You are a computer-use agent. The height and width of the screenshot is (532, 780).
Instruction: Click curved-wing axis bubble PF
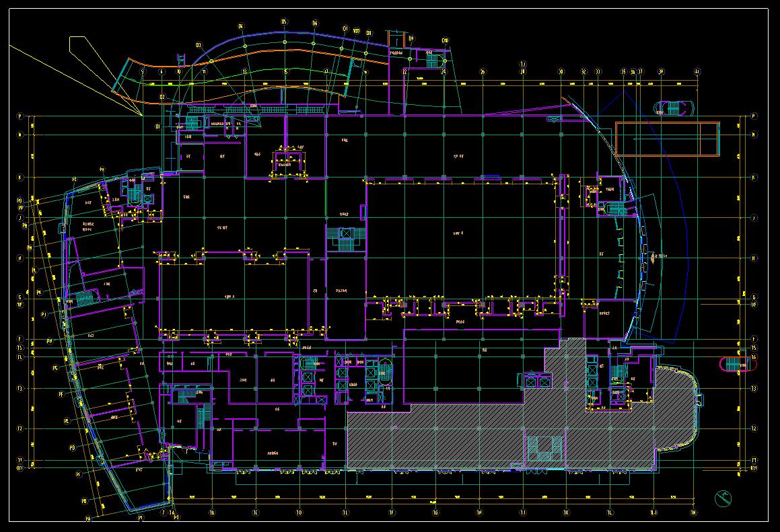[61, 394]
